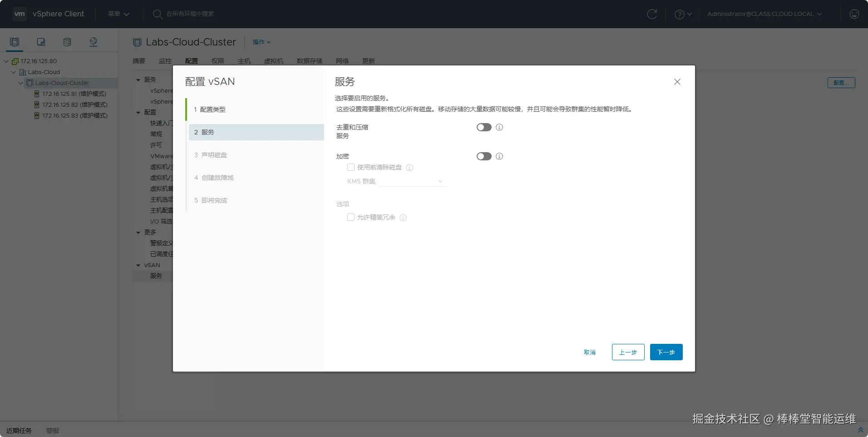Image resolution: width=868 pixels, height=437 pixels.
Task: Switch to Storage inventory view
Action: click(67, 42)
